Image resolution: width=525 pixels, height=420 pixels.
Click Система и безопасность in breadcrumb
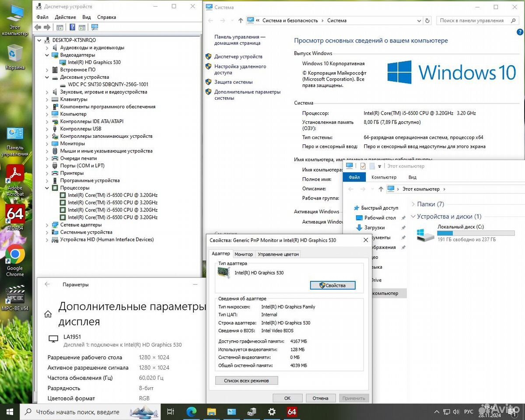click(290, 21)
